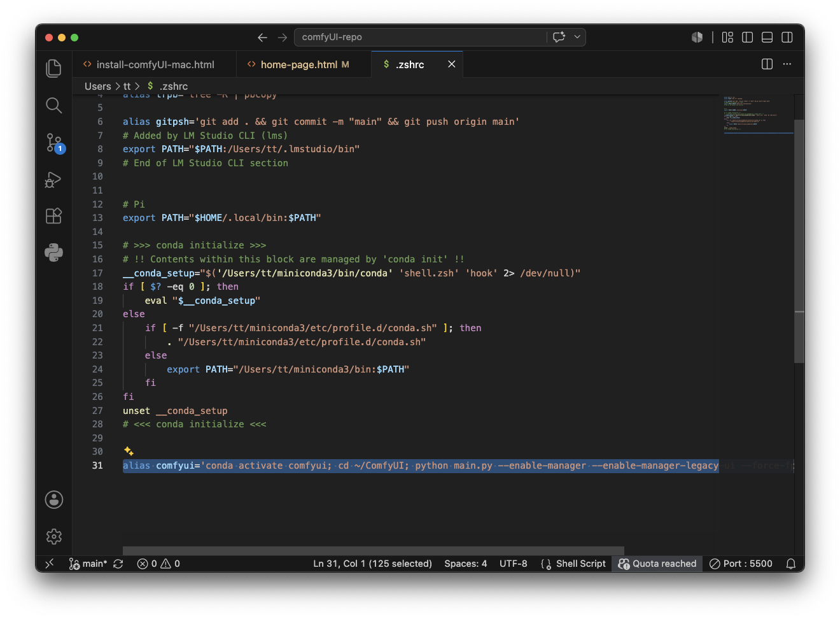Open remote window status icon

(x=50, y=564)
